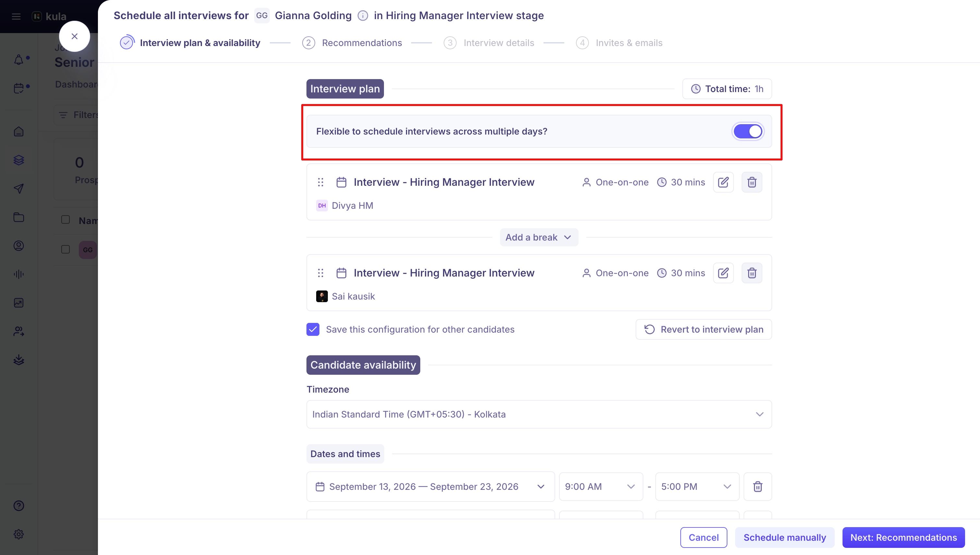Go to Interview plan & availability step

tap(190, 43)
